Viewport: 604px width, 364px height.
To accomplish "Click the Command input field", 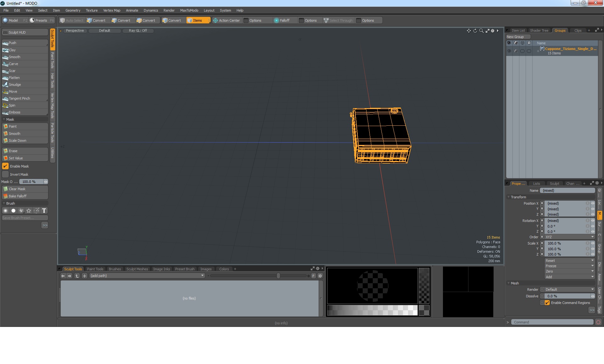I will [552, 322].
